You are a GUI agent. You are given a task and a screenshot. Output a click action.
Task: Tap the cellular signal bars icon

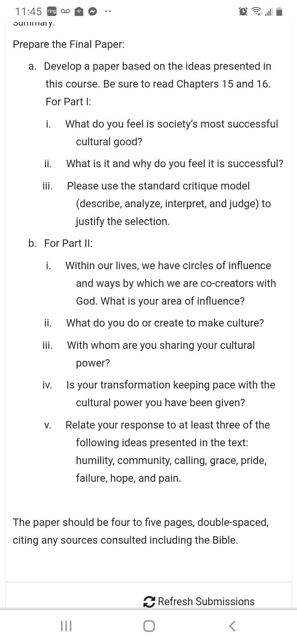[x=269, y=12]
